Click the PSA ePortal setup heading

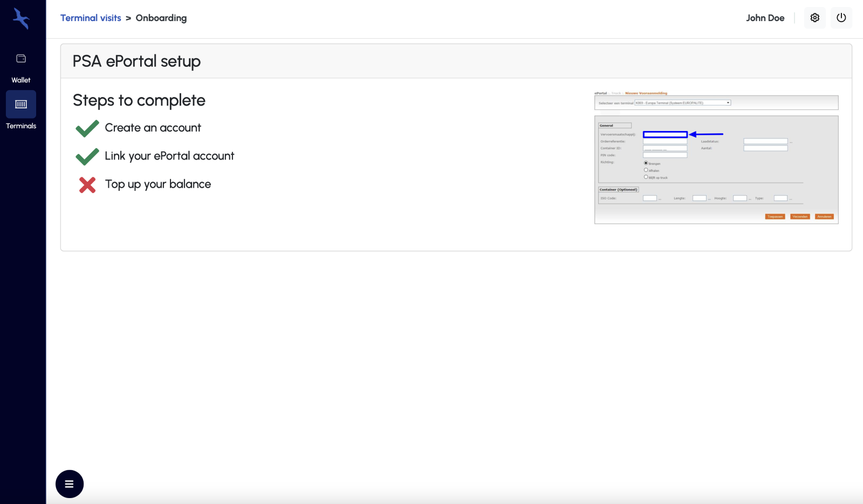(136, 61)
